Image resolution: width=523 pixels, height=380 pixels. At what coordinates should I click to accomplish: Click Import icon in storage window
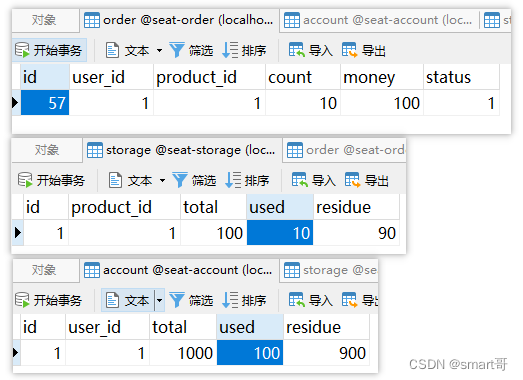point(300,180)
